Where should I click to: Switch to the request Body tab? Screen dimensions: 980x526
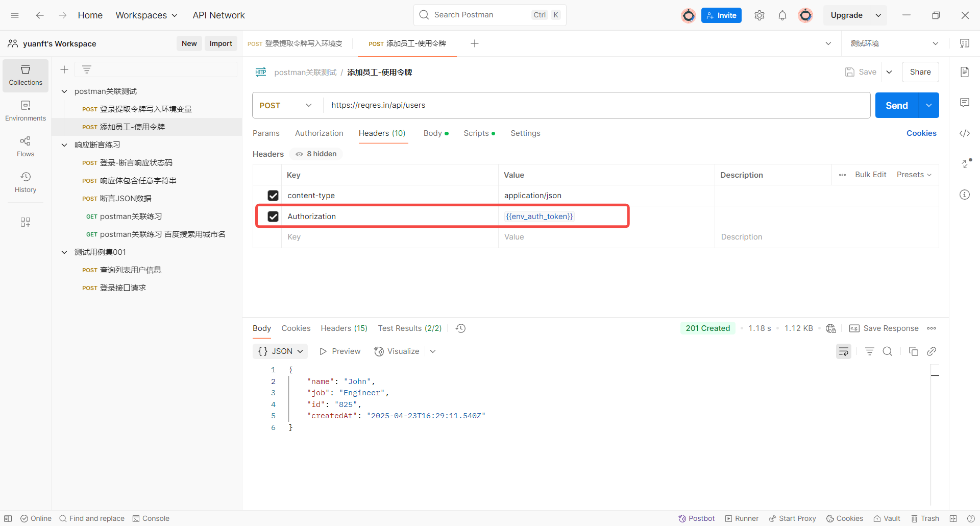(x=436, y=133)
